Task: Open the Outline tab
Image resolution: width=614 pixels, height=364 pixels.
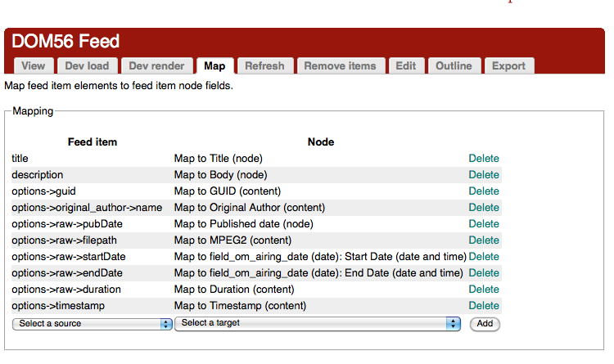Action: pyautogui.click(x=454, y=66)
